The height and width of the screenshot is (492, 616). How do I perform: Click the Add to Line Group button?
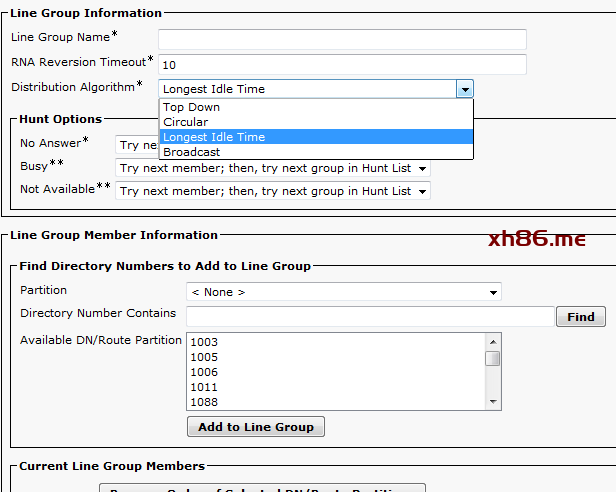click(x=255, y=427)
